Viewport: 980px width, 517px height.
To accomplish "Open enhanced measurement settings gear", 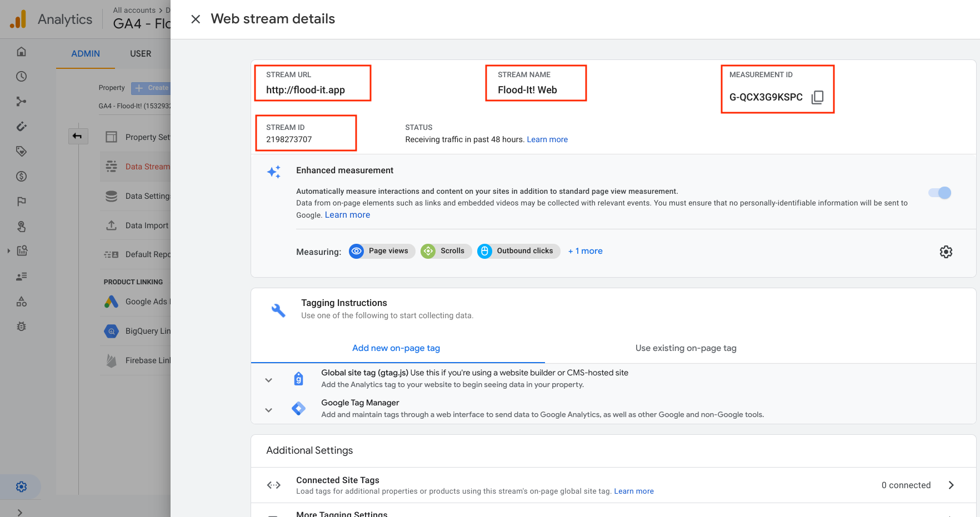I will pos(946,252).
